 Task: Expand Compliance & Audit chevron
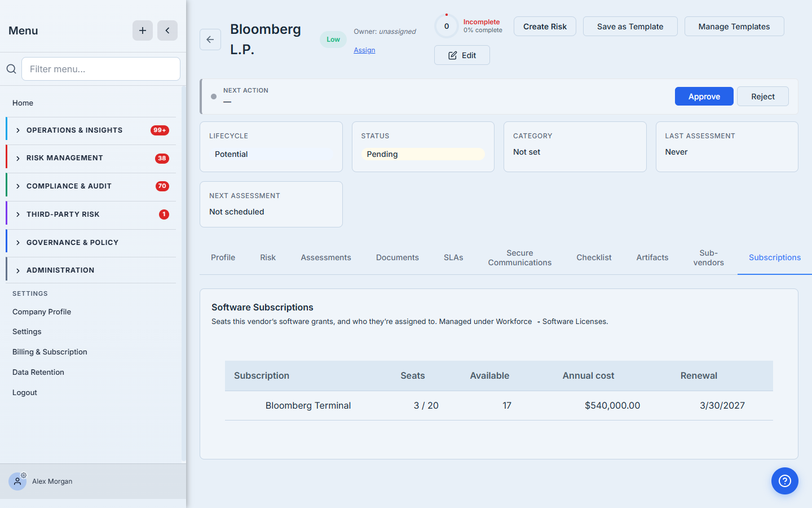[18, 186]
